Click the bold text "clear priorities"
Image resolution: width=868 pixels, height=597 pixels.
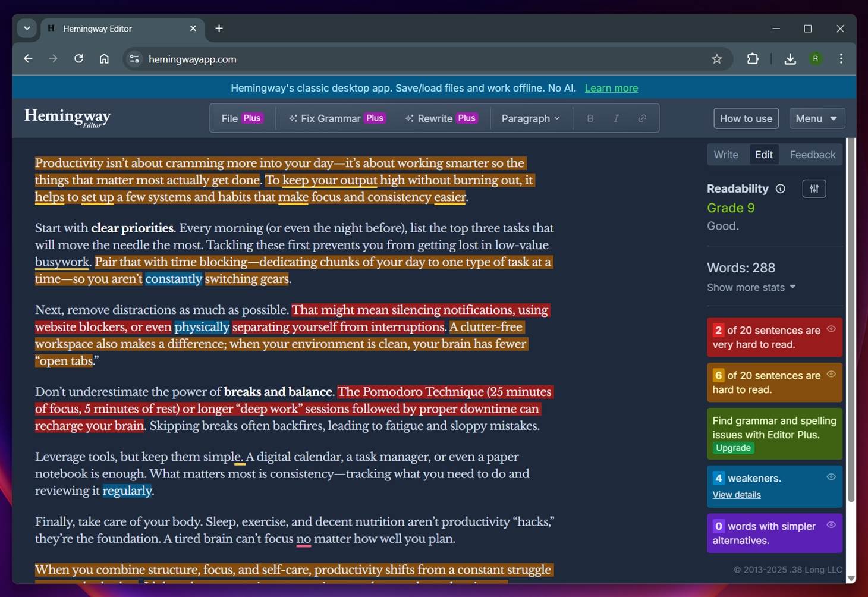(x=132, y=228)
